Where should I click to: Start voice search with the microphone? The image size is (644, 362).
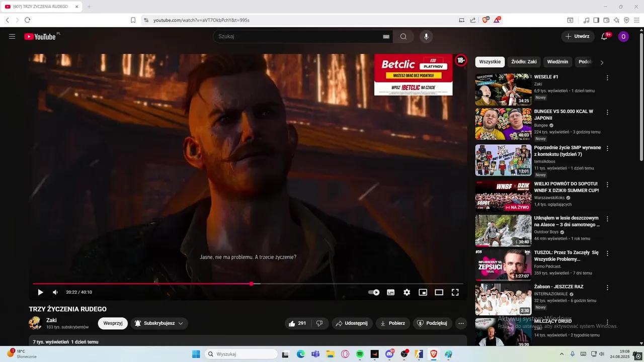pyautogui.click(x=426, y=37)
